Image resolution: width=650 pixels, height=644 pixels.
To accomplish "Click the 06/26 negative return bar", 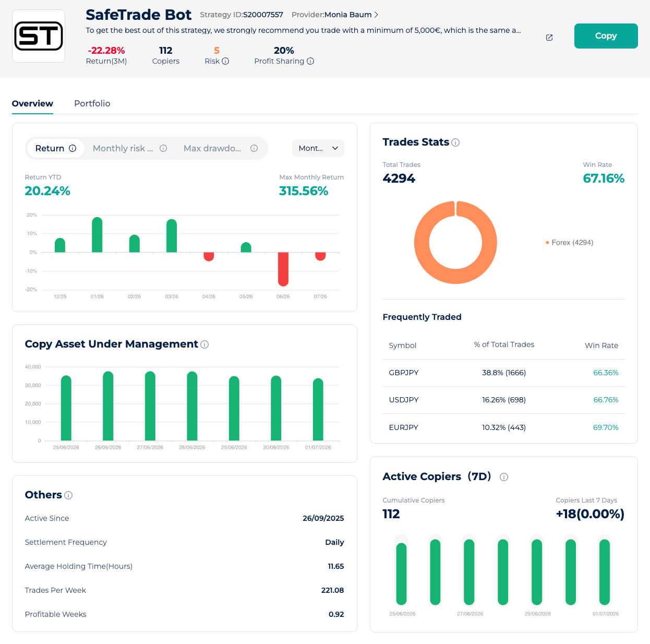I will tap(283, 269).
